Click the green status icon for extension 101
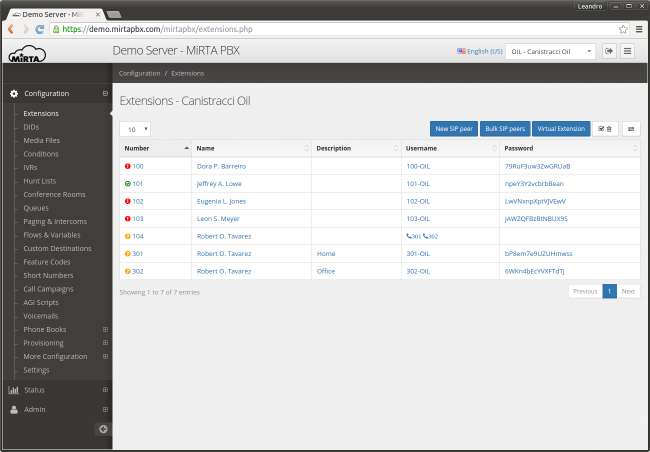 (x=127, y=184)
